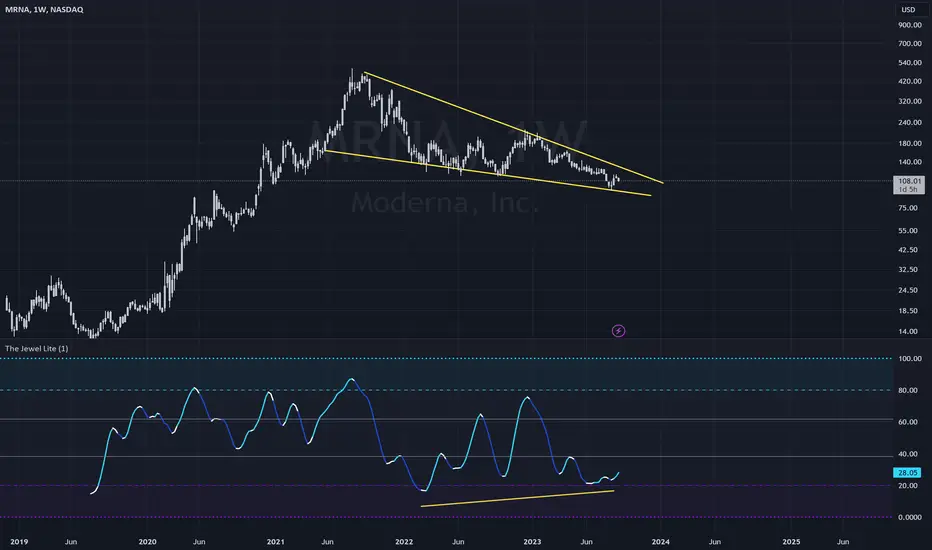Click the 2020 time axis label
The image size is (932, 550).
click(x=147, y=542)
